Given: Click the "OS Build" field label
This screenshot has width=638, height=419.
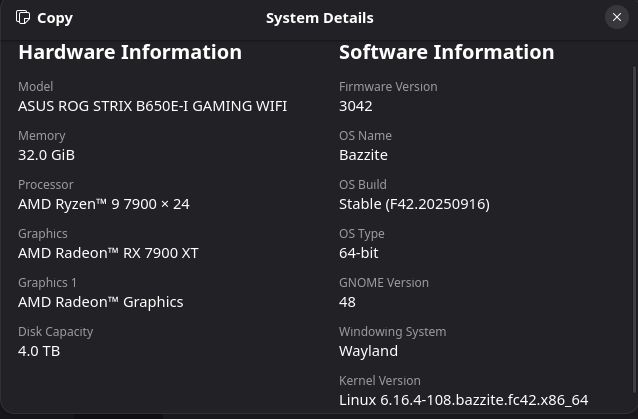Looking at the screenshot, I should click(363, 185).
